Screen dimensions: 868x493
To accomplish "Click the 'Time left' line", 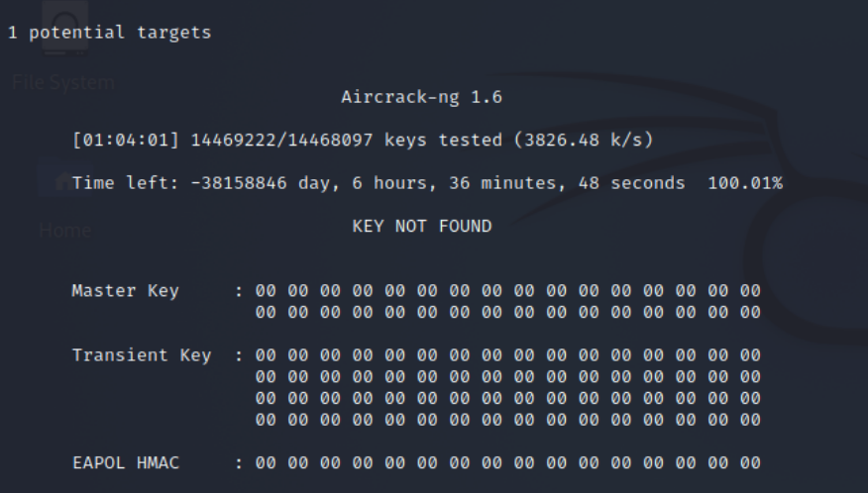I will (378, 183).
